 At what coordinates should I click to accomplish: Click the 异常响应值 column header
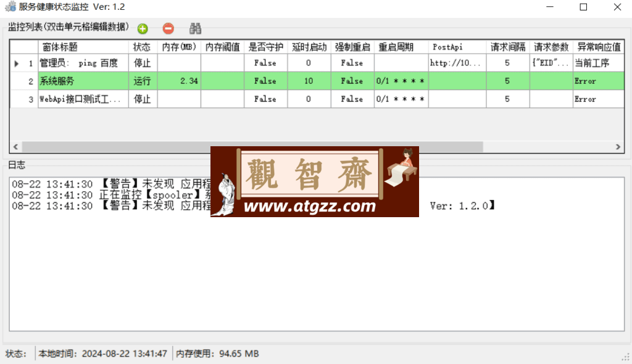[599, 47]
